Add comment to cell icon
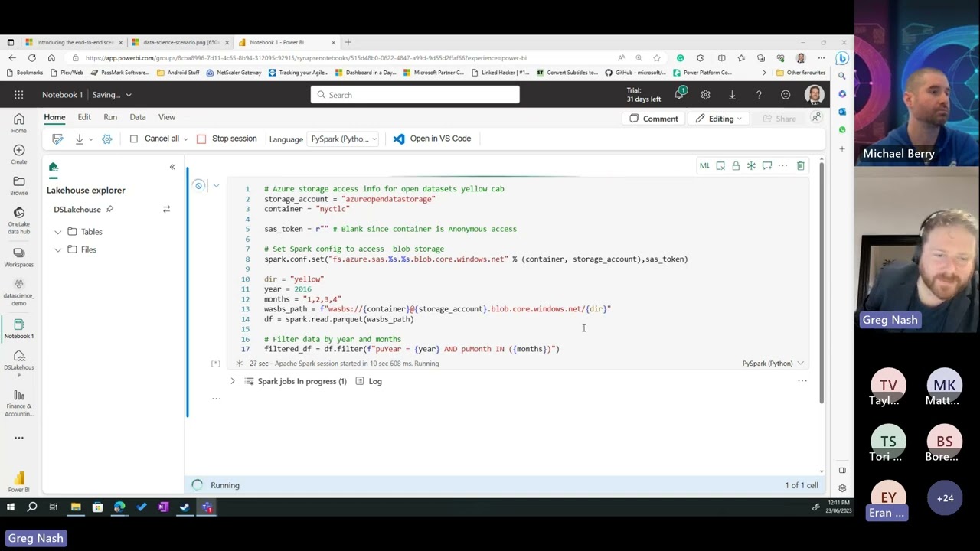The width and height of the screenshot is (980, 551). (767, 165)
